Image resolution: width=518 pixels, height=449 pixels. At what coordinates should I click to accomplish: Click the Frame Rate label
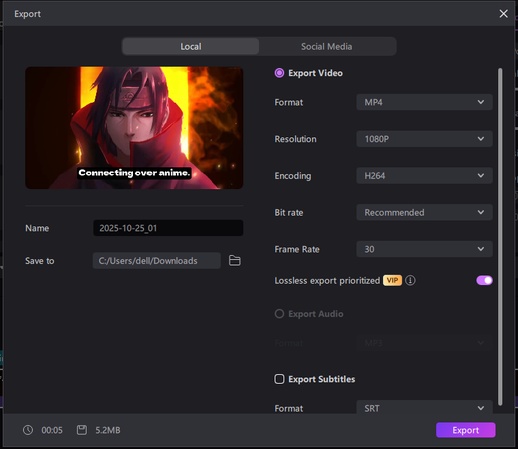point(297,249)
